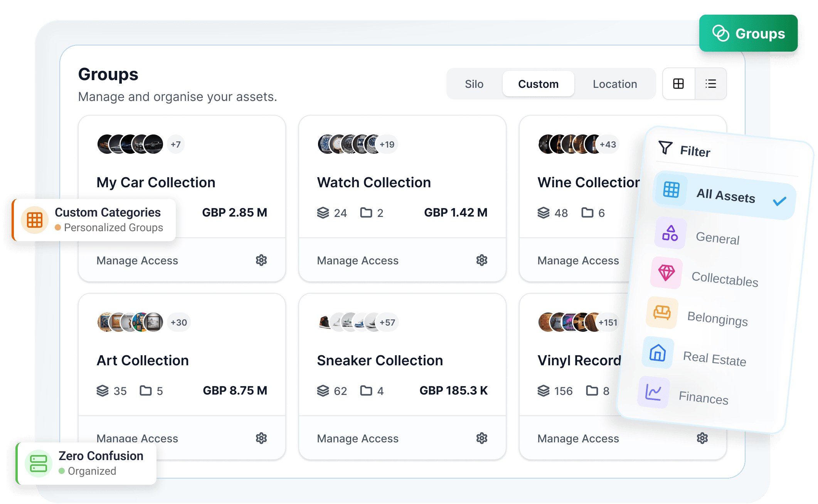Click the General shapes icon
Image resolution: width=818 pixels, height=504 pixels.
pos(670,233)
